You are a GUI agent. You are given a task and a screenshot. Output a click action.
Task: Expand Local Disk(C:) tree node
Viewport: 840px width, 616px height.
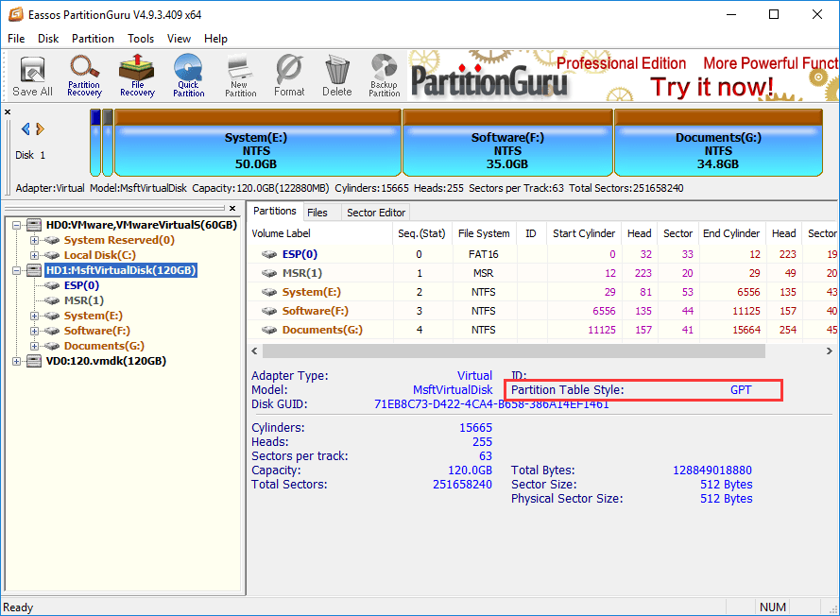[x=34, y=255]
